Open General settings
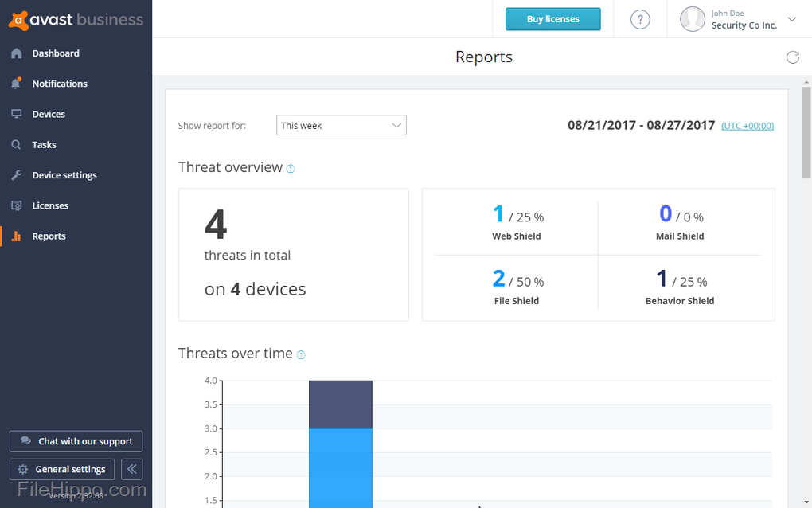The height and width of the screenshot is (508, 812). coord(62,469)
